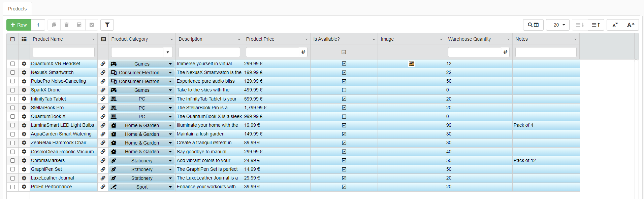Toggle Is Available for QuantumBook X

pos(344,117)
